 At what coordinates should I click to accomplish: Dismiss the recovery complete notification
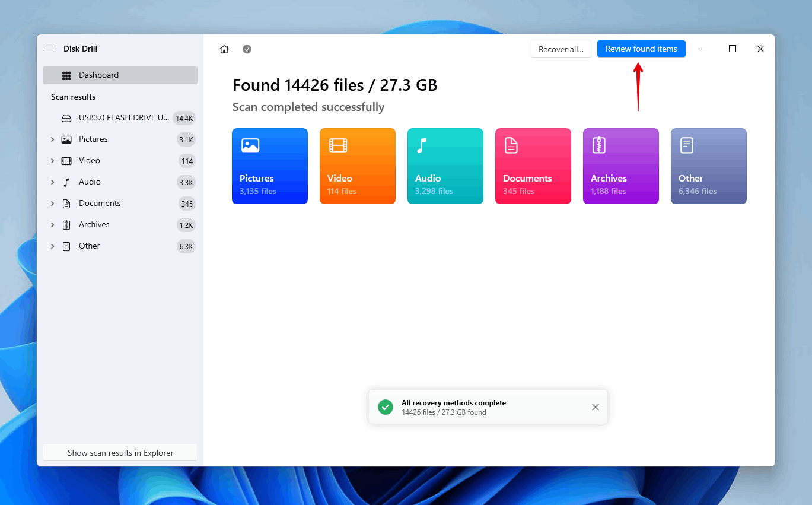596,407
